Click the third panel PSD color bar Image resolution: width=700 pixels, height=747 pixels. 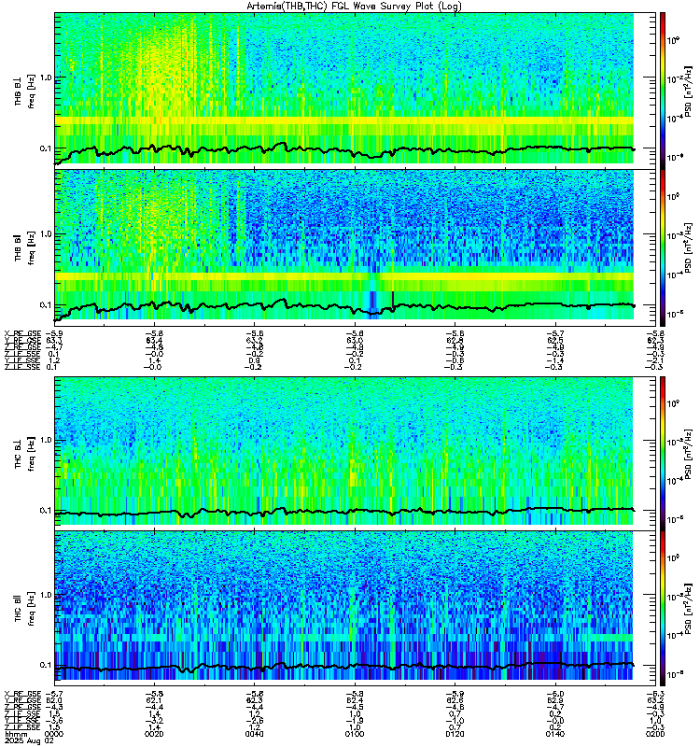(x=663, y=454)
